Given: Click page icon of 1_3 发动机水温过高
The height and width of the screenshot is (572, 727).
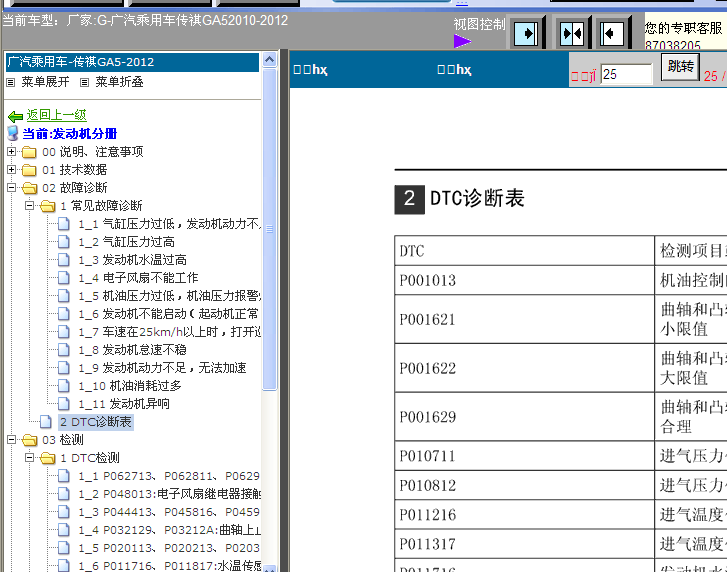Looking at the screenshot, I should click(64, 260).
